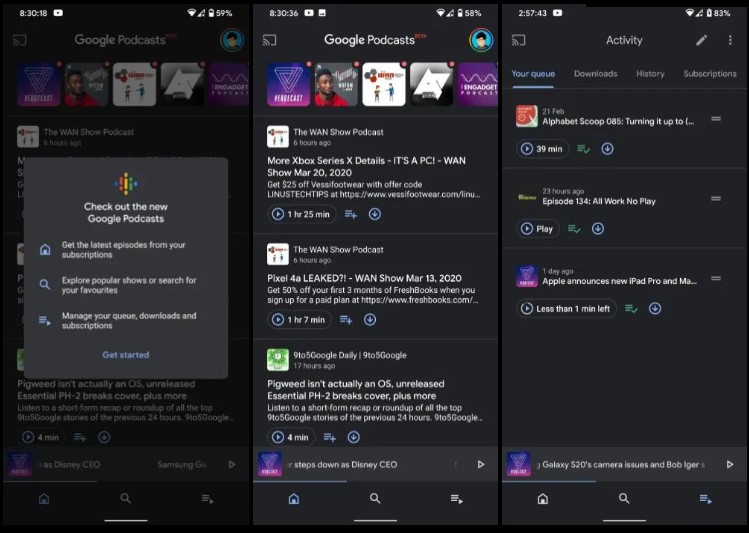Download the Apple announces new iPad Pro episode
This screenshot has height=533, width=749.
point(655,309)
